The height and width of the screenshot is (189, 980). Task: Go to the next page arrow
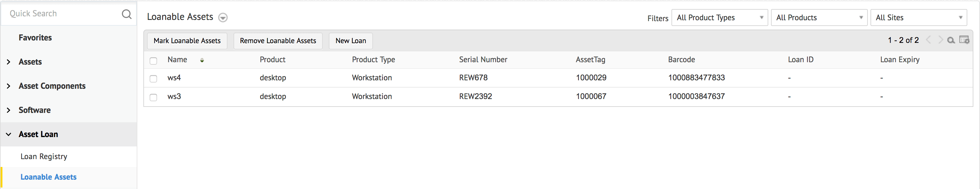(x=940, y=40)
